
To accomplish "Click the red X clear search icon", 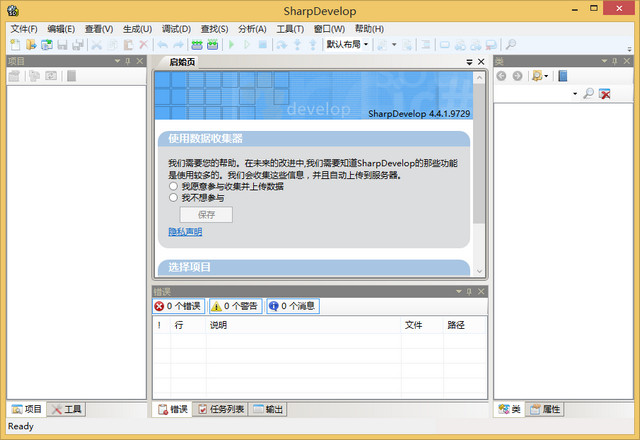I will coord(604,94).
